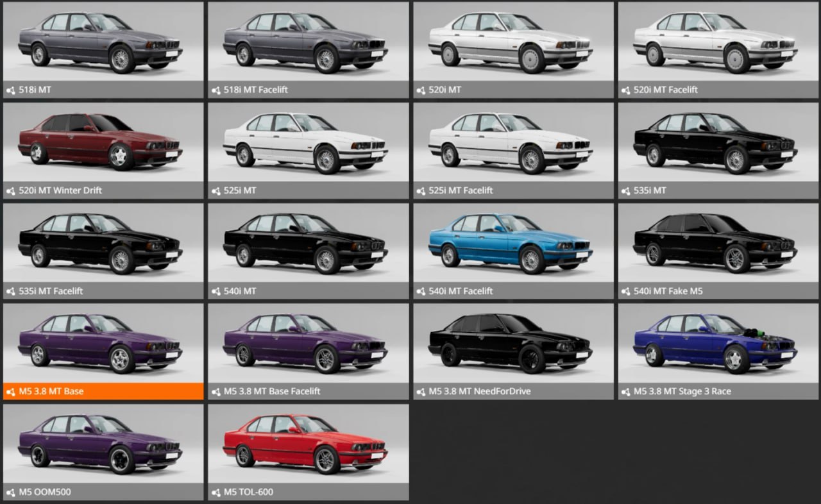
Task: Click the 520i MT Winter Drift label text
Action: coord(60,190)
